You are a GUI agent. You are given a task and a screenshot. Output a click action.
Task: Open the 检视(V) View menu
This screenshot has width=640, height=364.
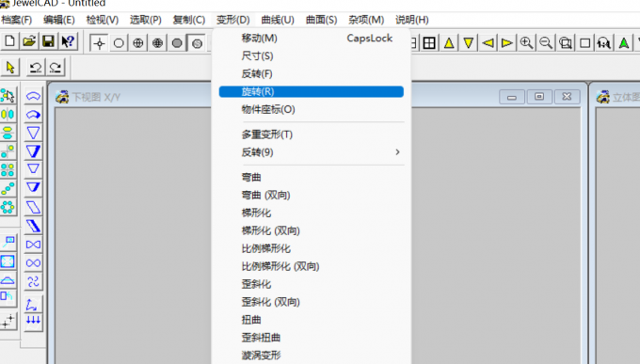(103, 20)
